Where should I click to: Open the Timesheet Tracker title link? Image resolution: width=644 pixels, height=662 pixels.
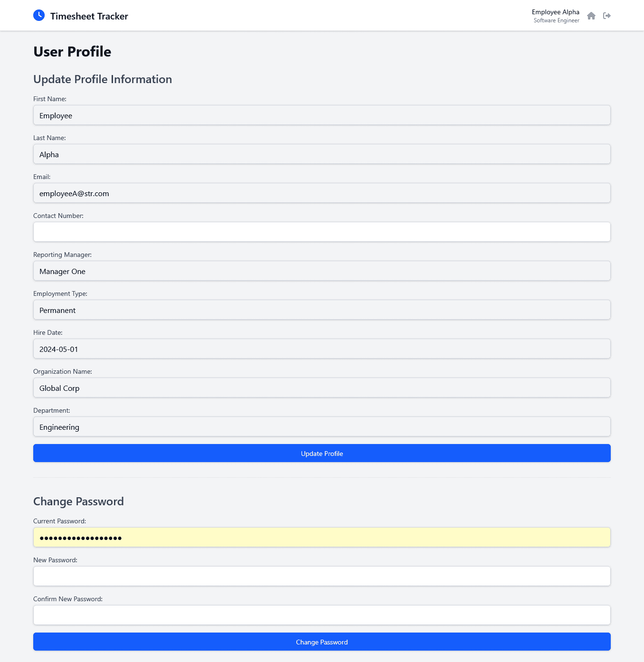point(89,16)
